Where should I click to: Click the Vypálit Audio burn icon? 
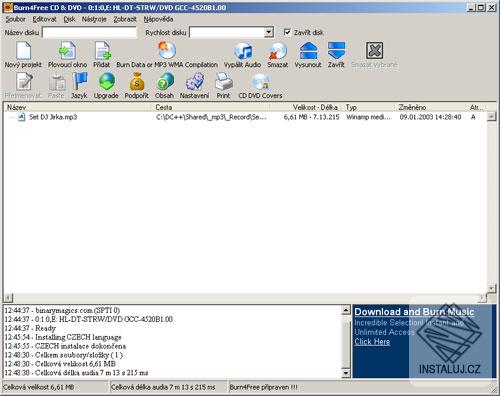click(243, 51)
